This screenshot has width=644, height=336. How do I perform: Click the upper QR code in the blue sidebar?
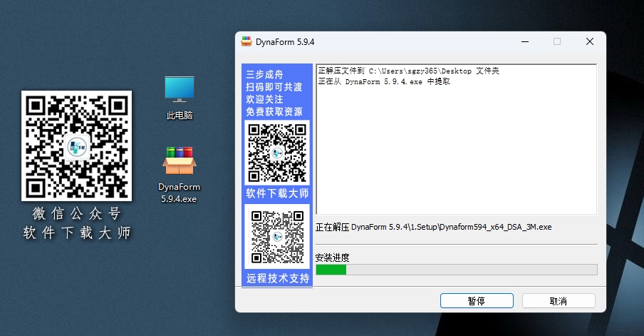click(x=277, y=153)
